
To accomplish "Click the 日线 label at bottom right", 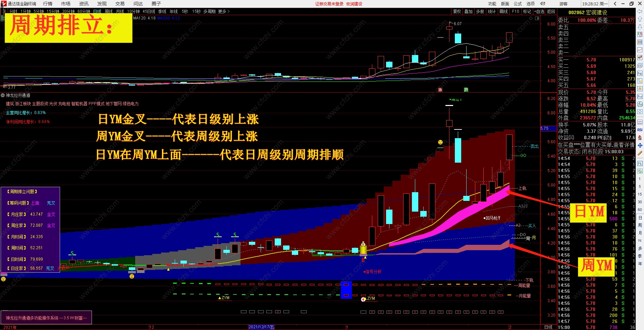I will (548, 327).
